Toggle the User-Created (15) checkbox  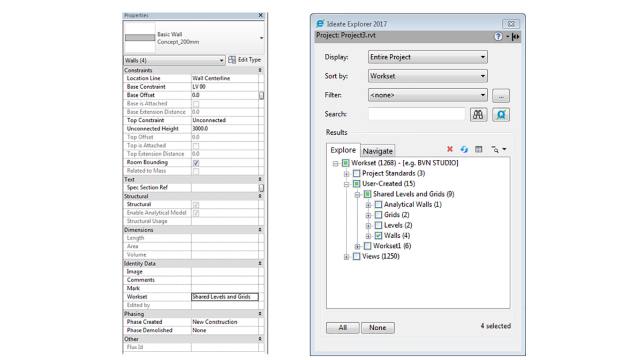click(x=356, y=184)
